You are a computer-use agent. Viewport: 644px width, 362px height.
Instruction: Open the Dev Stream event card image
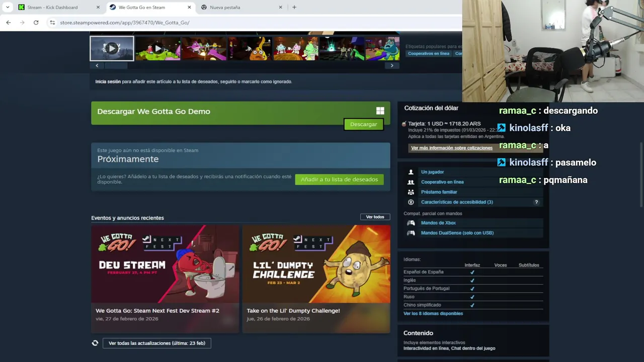[165, 264]
